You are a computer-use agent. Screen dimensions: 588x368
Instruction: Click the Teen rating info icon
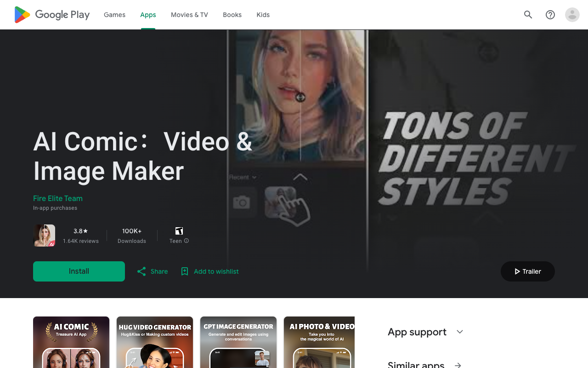pos(187,241)
